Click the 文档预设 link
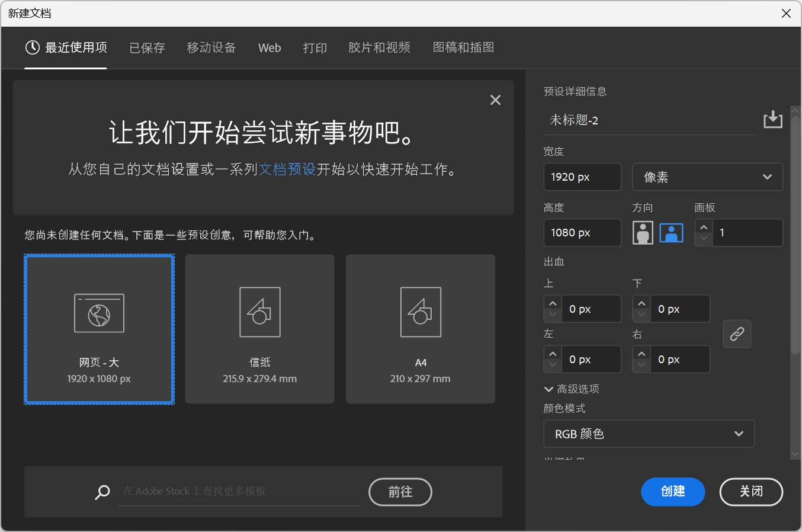 (x=287, y=169)
